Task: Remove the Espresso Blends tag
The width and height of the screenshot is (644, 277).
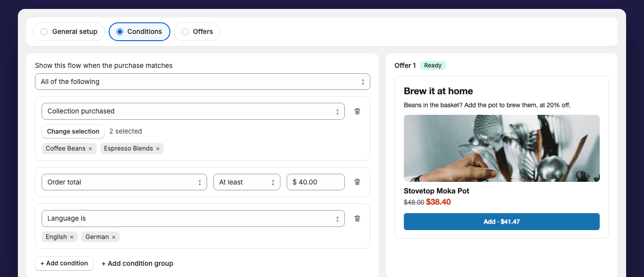Action: [158, 148]
